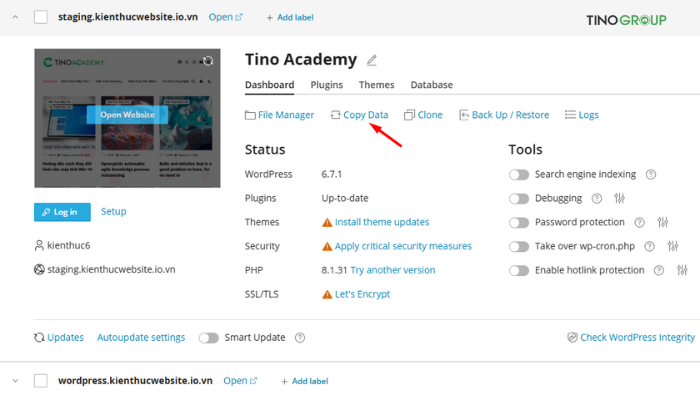Click the shield icon of Check WordPress Integrity

[x=572, y=338]
